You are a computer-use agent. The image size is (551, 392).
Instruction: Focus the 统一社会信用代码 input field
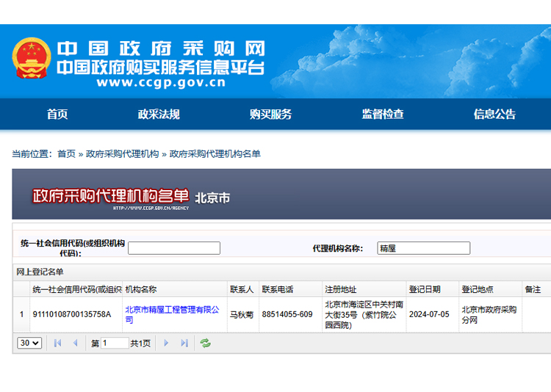[x=174, y=248]
